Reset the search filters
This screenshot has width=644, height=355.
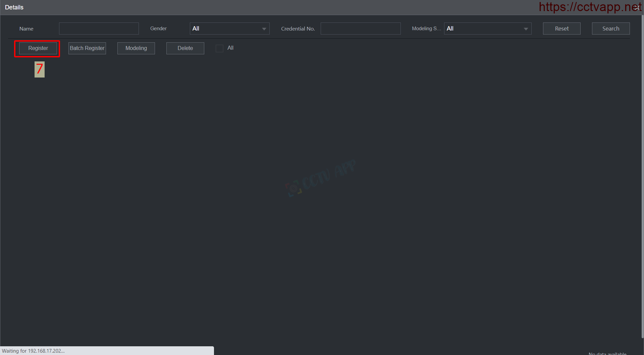coord(561,29)
